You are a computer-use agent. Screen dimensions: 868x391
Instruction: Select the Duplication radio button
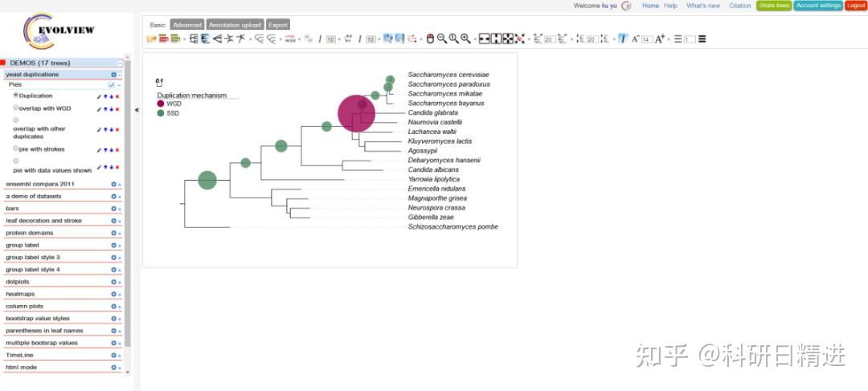tap(15, 95)
